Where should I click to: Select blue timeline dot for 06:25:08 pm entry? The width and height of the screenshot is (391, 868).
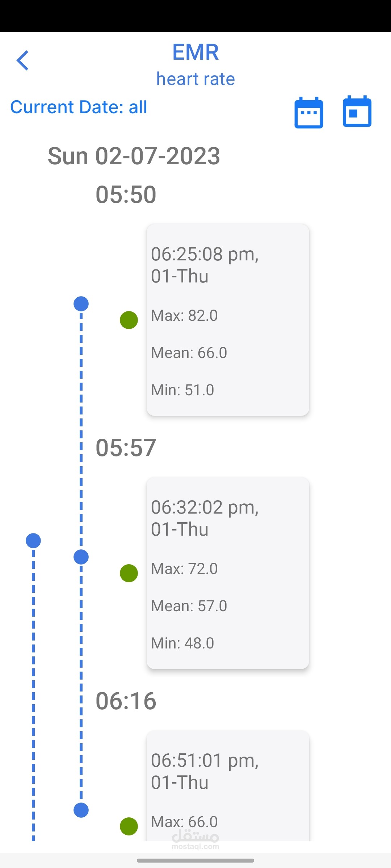click(x=81, y=304)
